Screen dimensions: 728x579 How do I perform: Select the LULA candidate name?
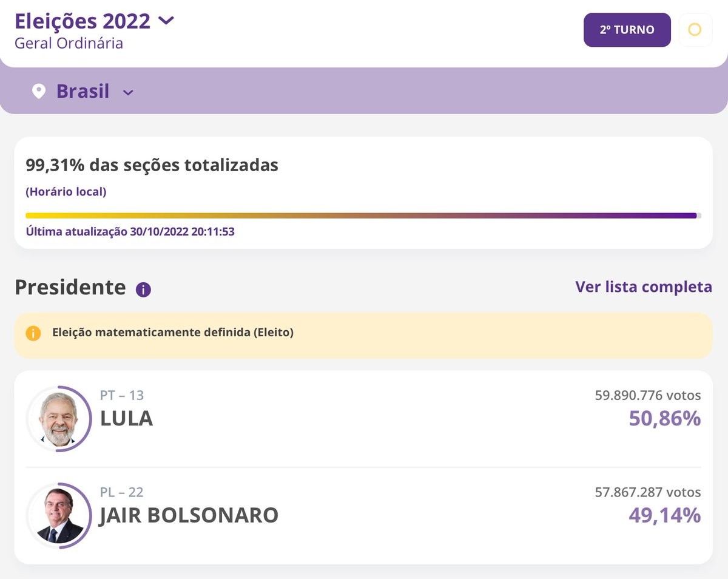click(126, 419)
